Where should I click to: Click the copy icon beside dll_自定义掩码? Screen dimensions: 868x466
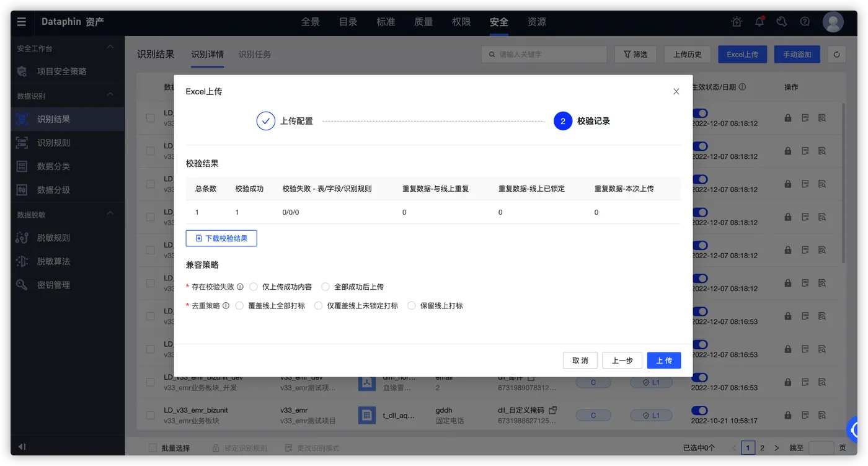click(553, 410)
